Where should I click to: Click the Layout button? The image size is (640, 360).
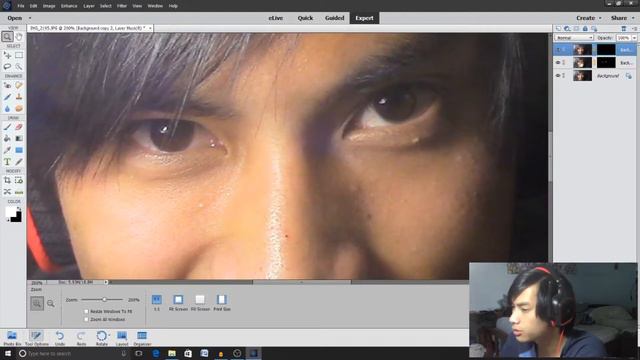point(122,338)
